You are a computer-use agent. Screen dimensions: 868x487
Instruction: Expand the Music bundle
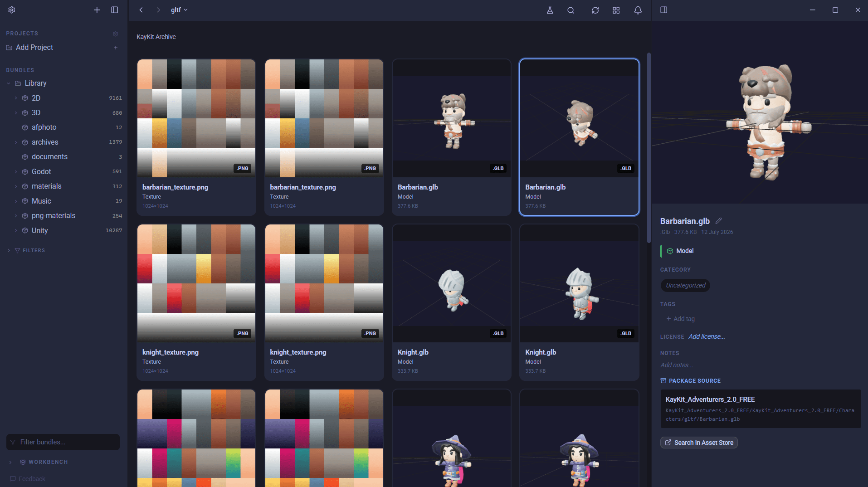(16, 201)
